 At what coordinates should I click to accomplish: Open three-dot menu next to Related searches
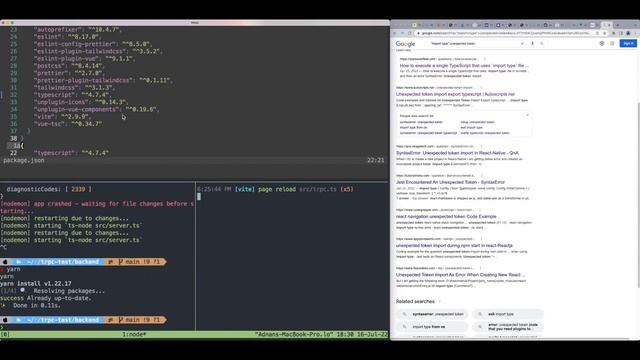tap(440, 302)
